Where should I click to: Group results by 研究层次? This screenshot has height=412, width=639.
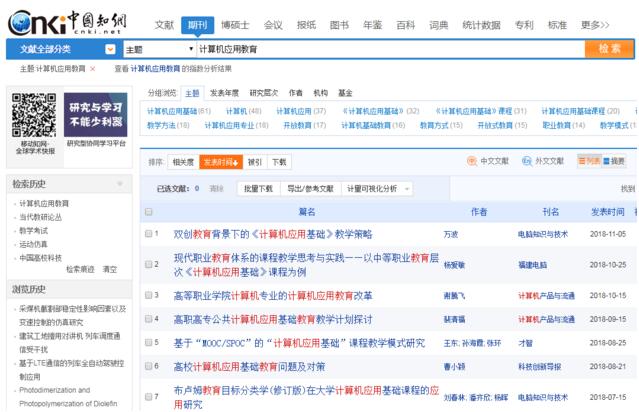pyautogui.click(x=264, y=93)
